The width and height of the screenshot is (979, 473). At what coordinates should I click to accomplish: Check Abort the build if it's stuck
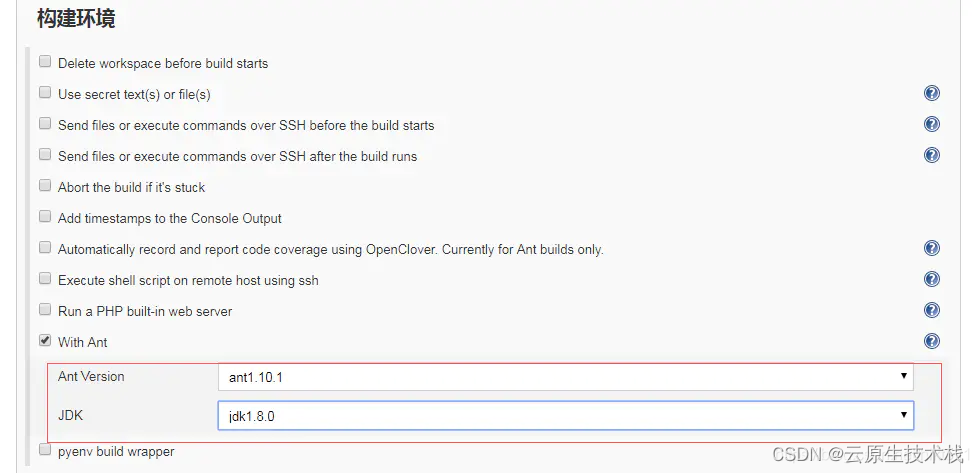(x=45, y=186)
